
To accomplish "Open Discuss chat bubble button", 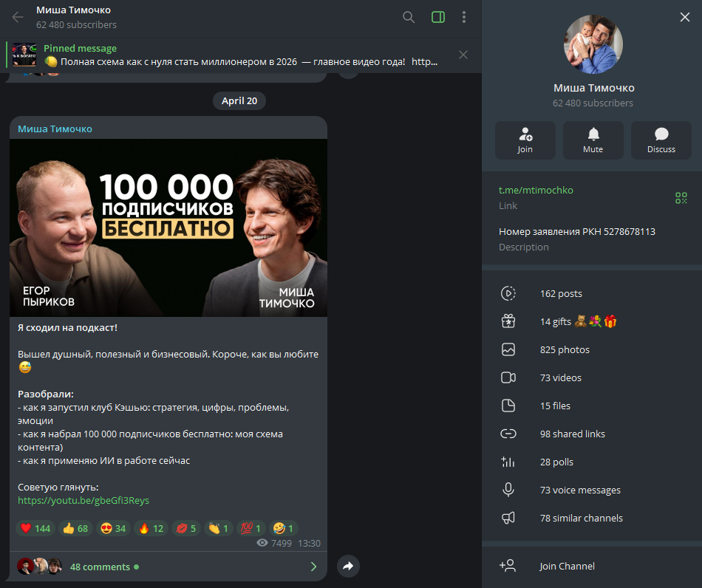I will 661,140.
